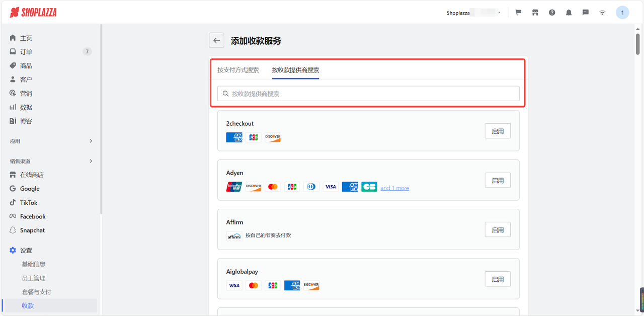
Task: Enable the Adyen payment provider
Action: 497,180
